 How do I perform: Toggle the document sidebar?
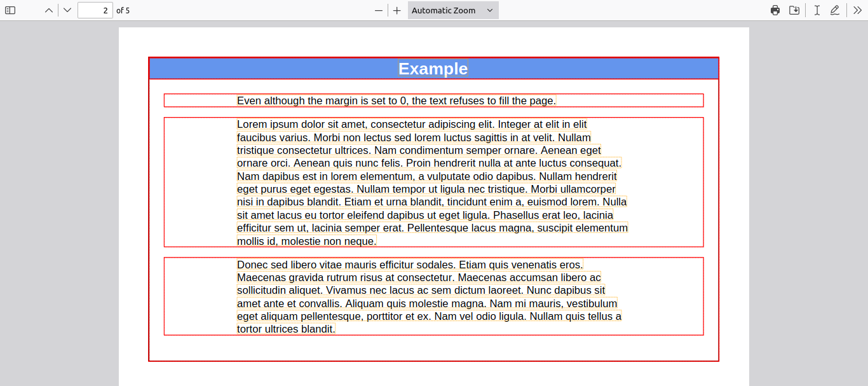point(10,10)
